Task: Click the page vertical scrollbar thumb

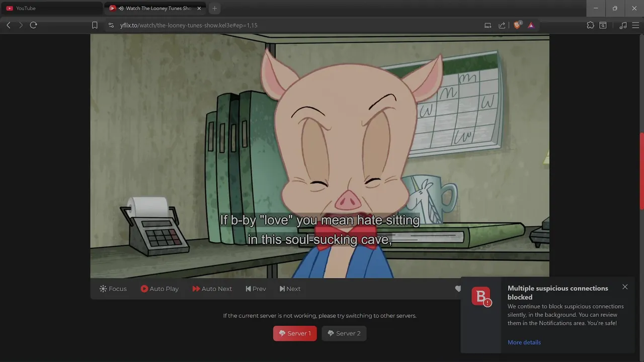Action: tap(641, 171)
